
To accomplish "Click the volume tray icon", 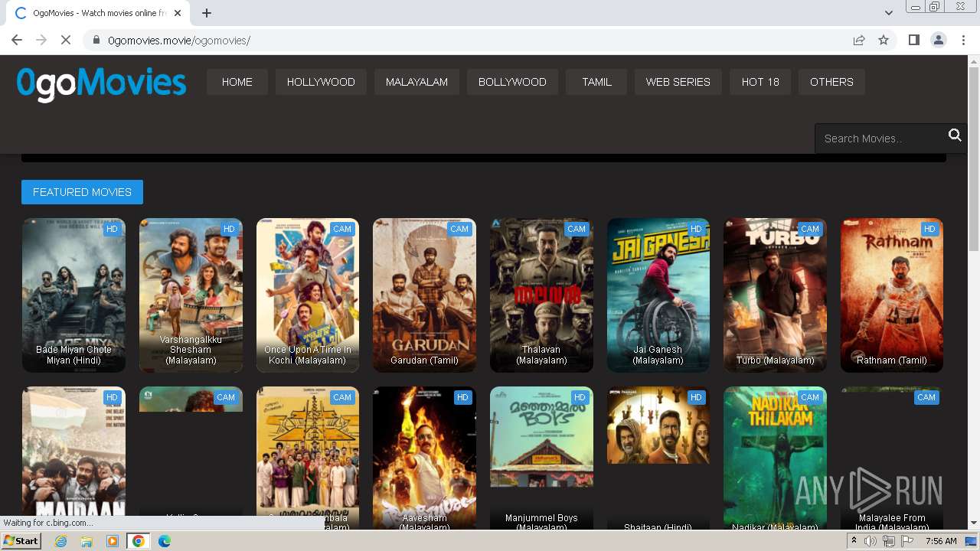I will (871, 541).
